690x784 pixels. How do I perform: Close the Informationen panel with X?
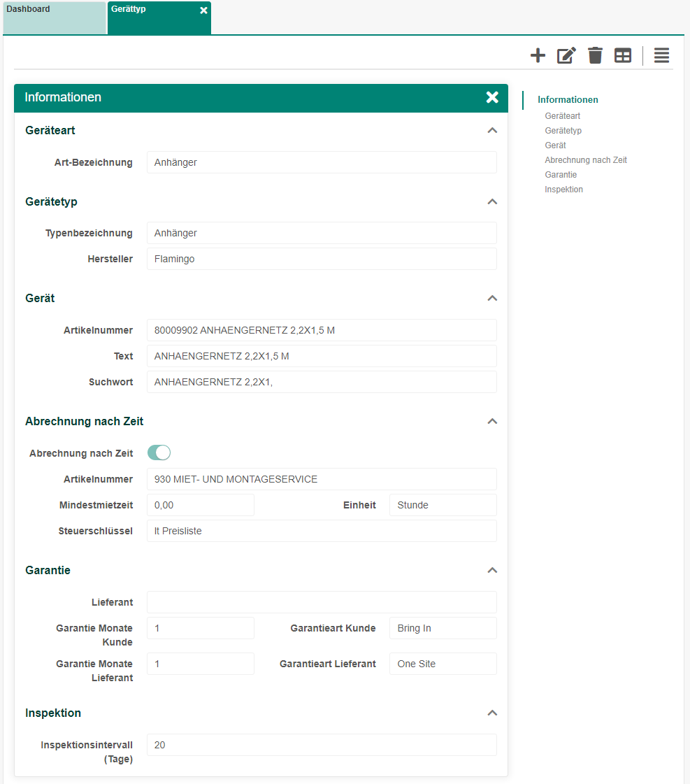(x=492, y=97)
